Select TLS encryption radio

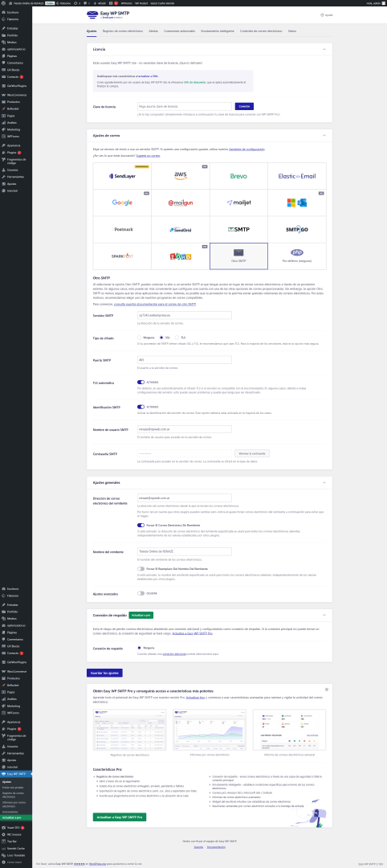[x=177, y=337]
